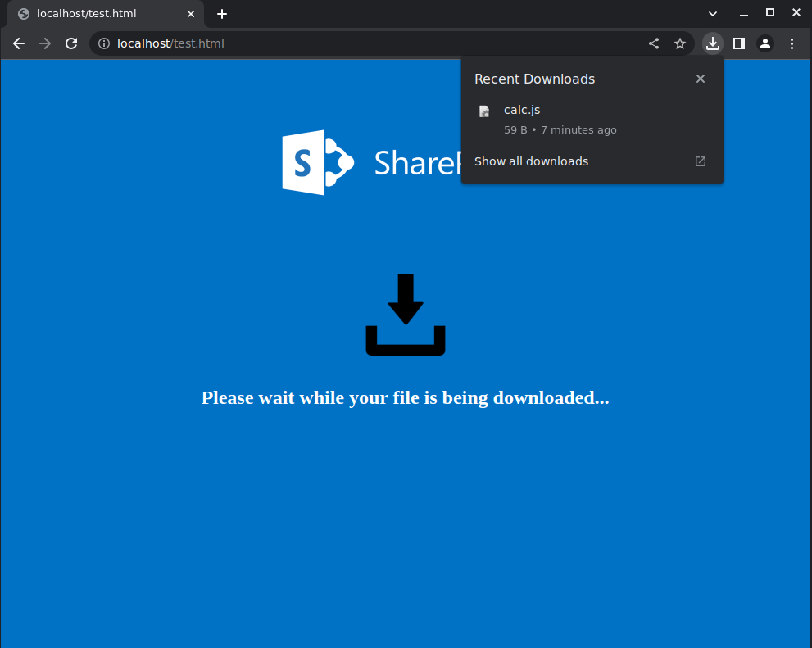The image size is (812, 648).
Task: Toggle the downloads toolbar button
Action: click(713, 43)
